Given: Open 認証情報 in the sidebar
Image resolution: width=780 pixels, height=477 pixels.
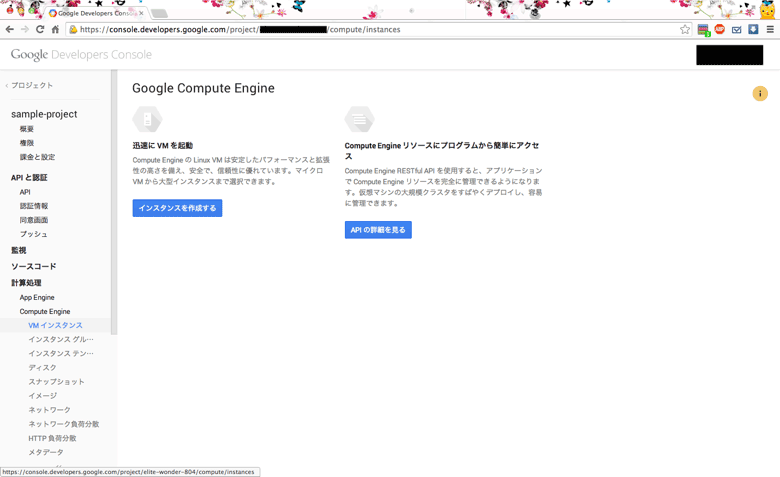Looking at the screenshot, I should pos(34,205).
